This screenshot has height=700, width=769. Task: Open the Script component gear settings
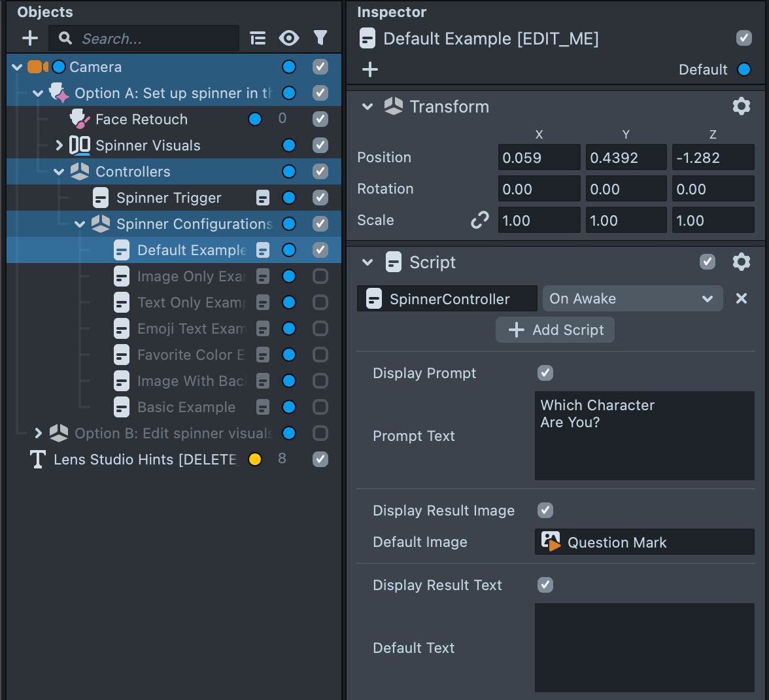(x=741, y=262)
